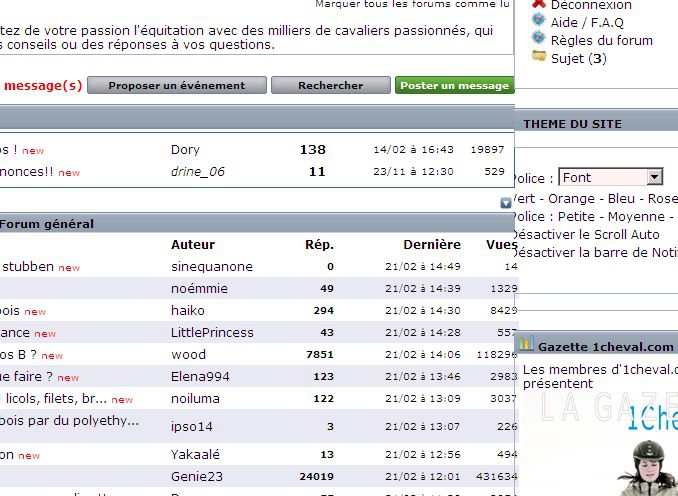Image resolution: width=678 pixels, height=496 pixels.
Task: Click the Règles du forum globe icon
Action: click(539, 39)
